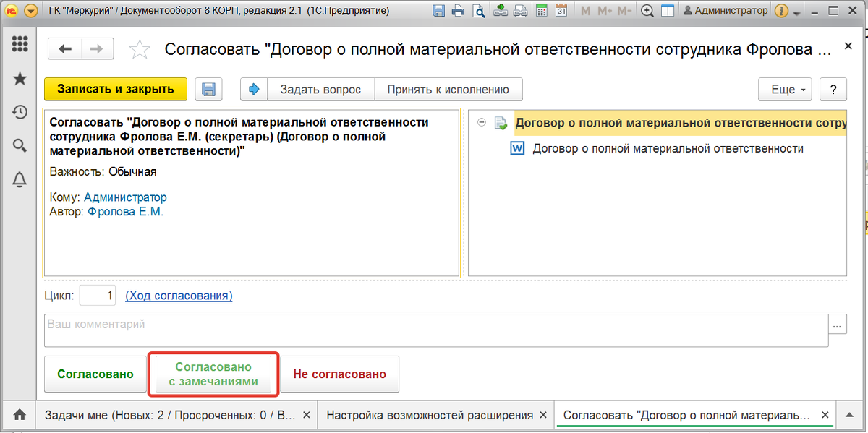Click the floppy disk save button
The height and width of the screenshot is (433, 868).
coord(208,89)
